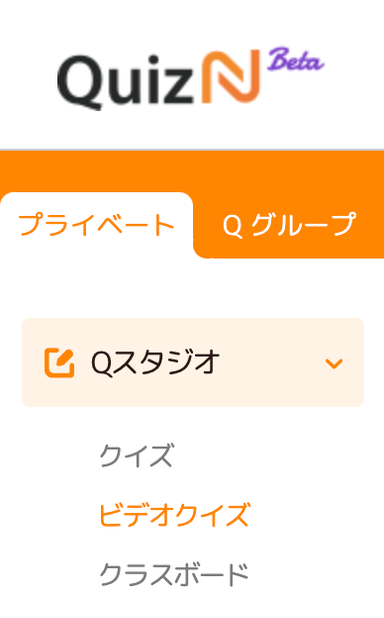Toggle the Qスタジオ dropdown arrow
This screenshot has width=384, height=618.
click(334, 363)
